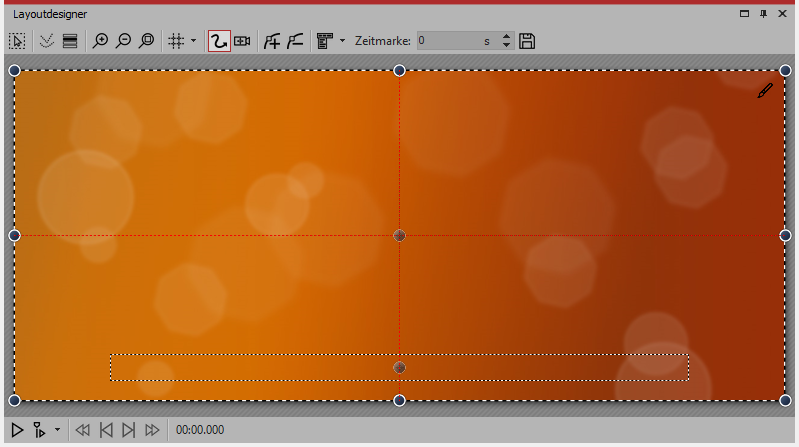The image size is (799, 447).
Task: Click the save disk icon beside Zeitmarke
Action: 527,41
